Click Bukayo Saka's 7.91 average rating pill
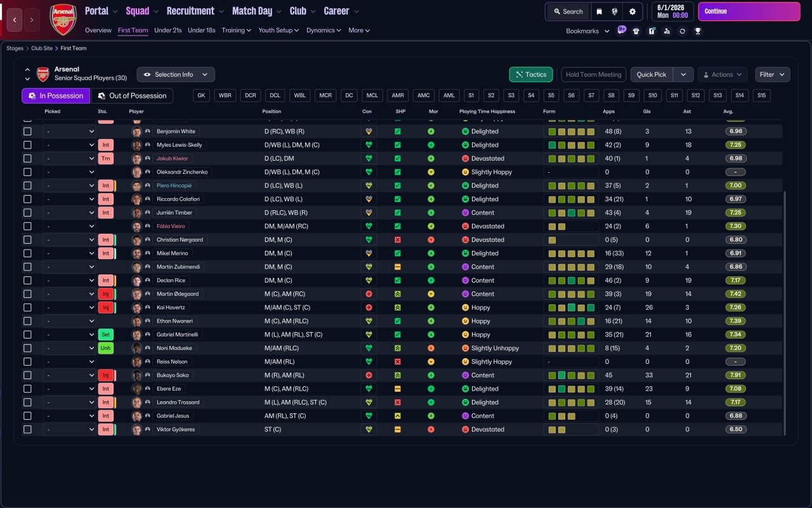Screen dimensions: 812x508 [735, 375]
